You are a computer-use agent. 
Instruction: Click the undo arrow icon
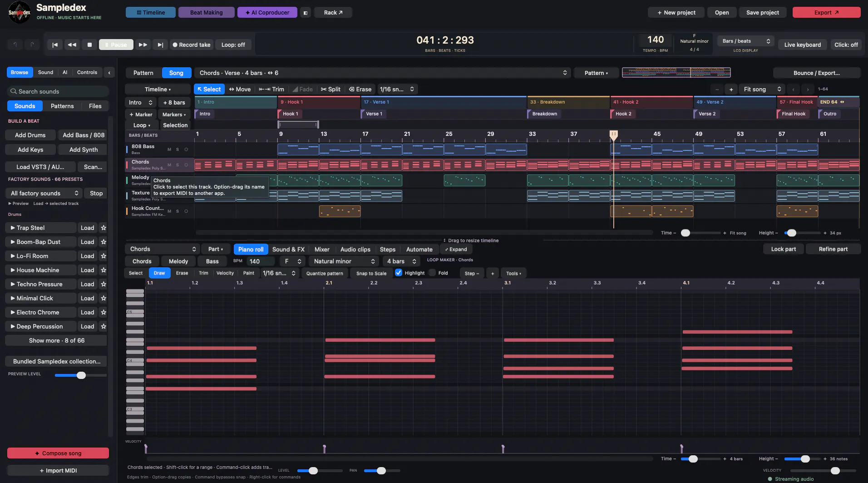15,45
